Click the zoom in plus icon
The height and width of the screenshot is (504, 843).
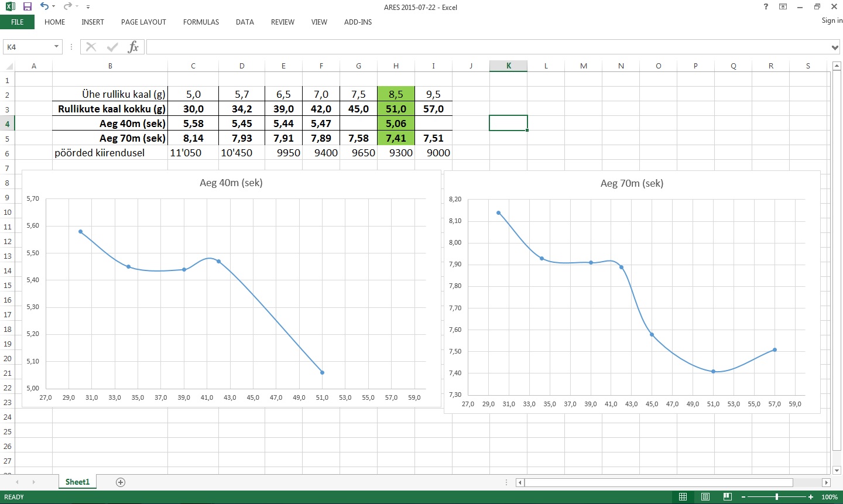811,497
